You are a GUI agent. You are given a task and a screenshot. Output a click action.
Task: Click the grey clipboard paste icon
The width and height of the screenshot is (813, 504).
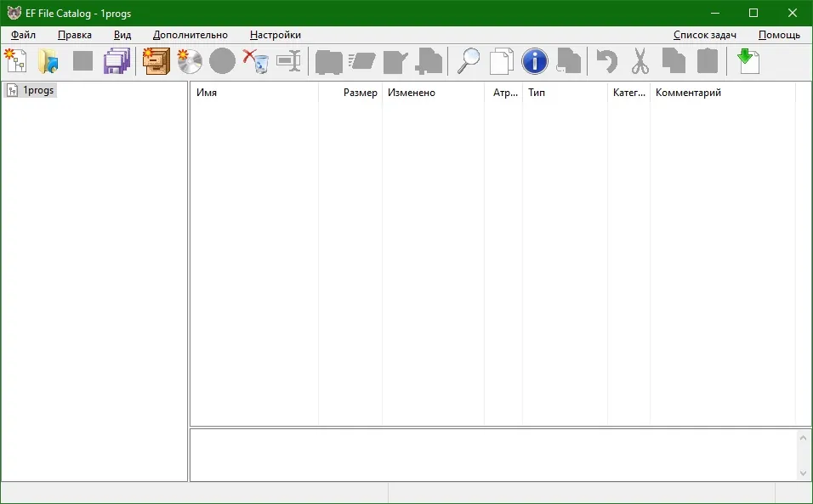tap(708, 61)
